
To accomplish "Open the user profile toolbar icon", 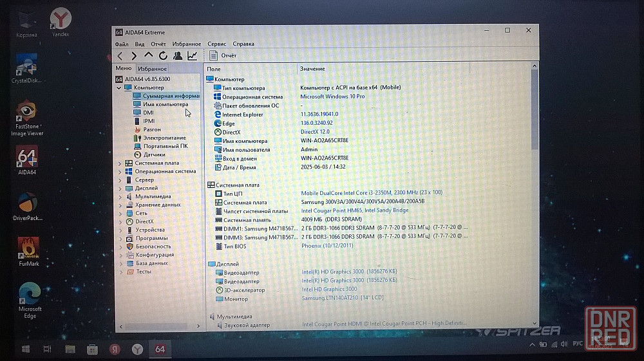I will 178,55.
